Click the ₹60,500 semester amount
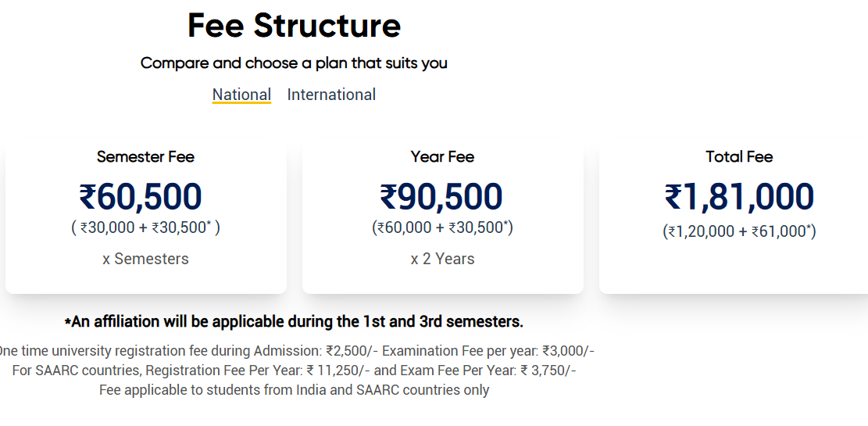 coord(141,196)
